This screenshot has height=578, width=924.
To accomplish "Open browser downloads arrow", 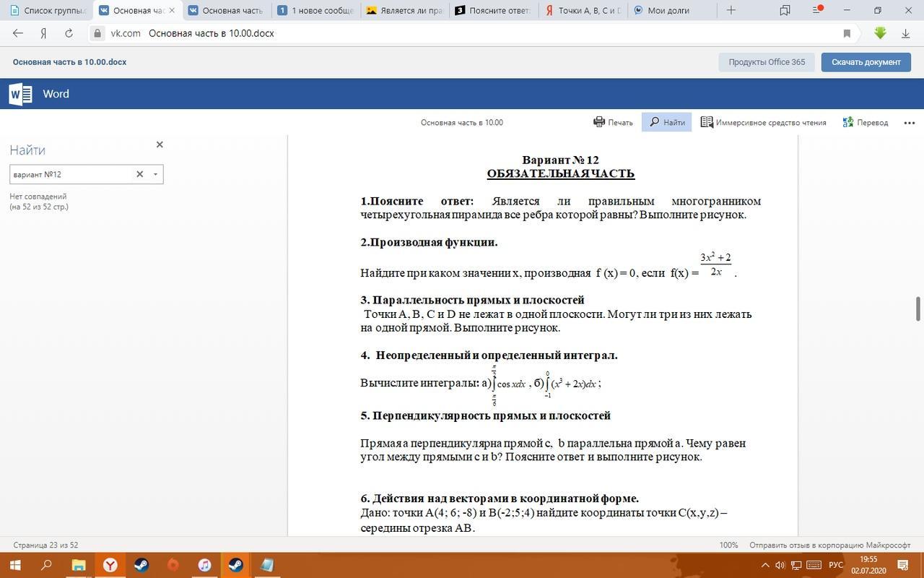I will point(905,33).
